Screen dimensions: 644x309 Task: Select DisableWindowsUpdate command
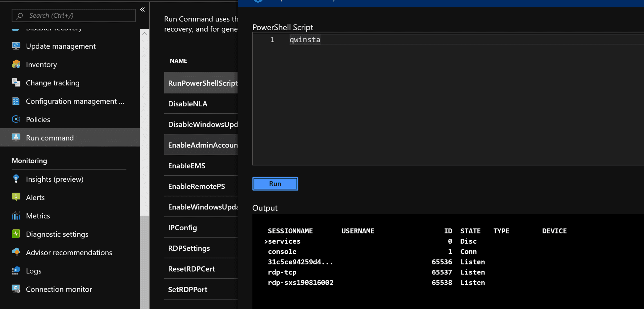tap(201, 124)
